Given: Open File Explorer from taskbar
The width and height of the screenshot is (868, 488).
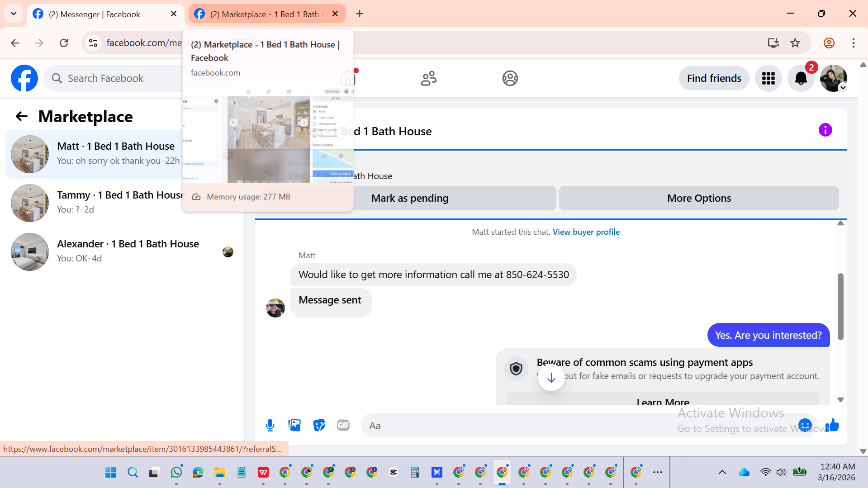Looking at the screenshot, I should tap(220, 473).
